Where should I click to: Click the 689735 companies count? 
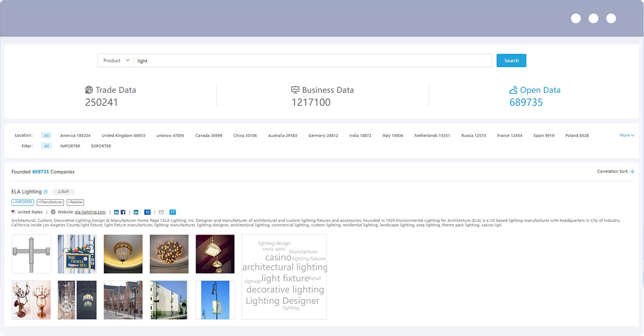(x=41, y=171)
